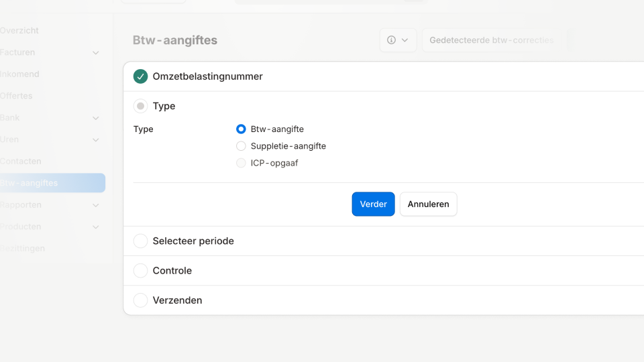Open Overzicht in the sidebar
The image size is (644, 362).
[19, 30]
